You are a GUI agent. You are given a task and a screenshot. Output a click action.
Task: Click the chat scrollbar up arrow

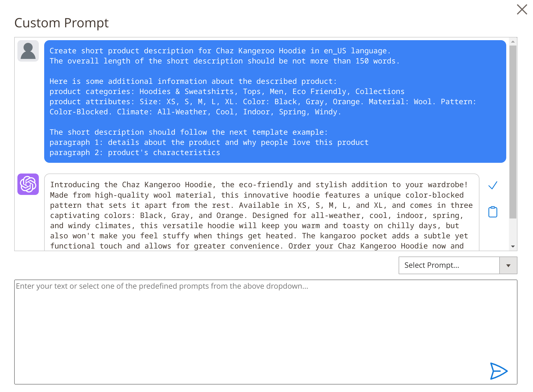click(x=513, y=42)
